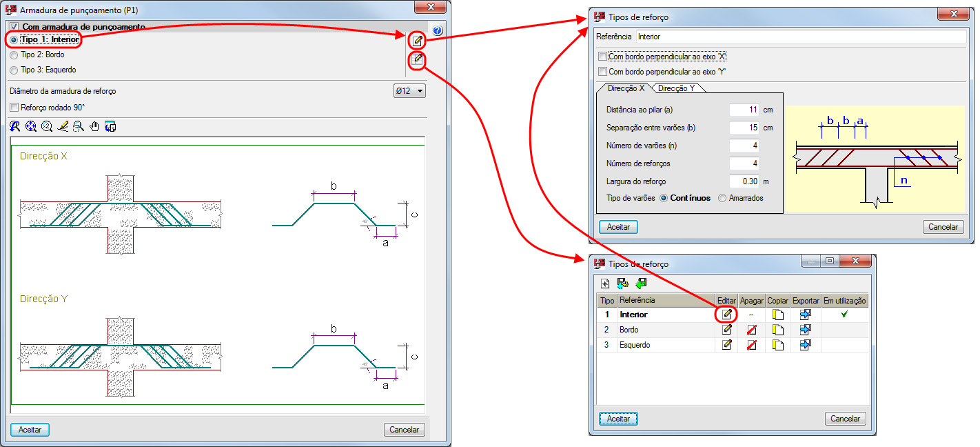Viewport: 980px width, 447px height.
Task: Click 'Separação entre varões (b)' value field
Action: (x=744, y=128)
